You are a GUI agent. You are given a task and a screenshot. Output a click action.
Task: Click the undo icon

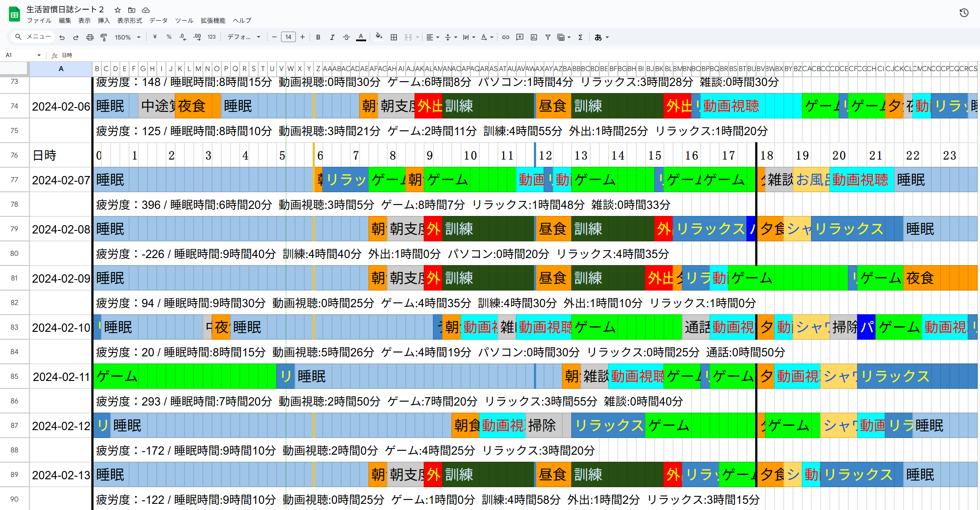62,37
